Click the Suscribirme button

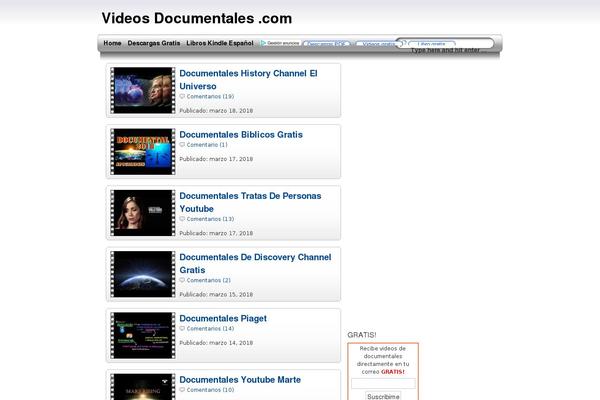click(383, 396)
